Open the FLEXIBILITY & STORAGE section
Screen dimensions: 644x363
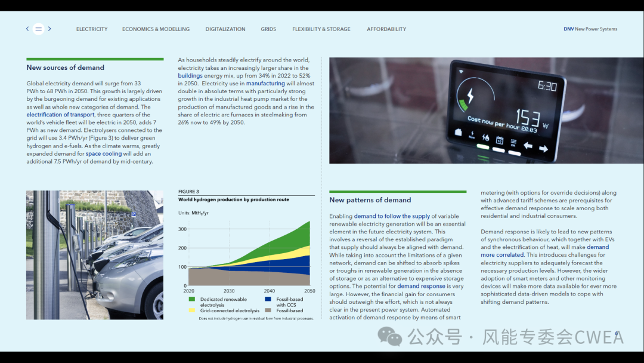point(321,29)
